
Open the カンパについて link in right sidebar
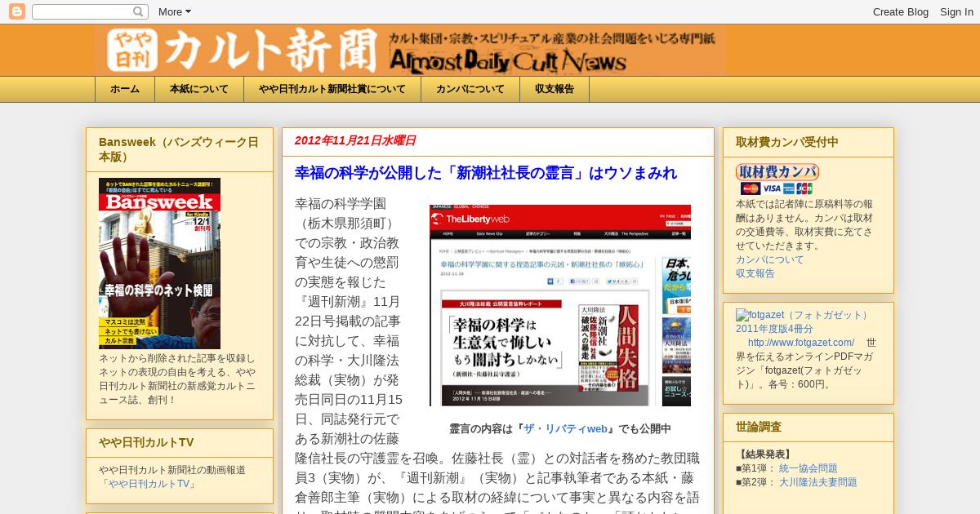770,259
